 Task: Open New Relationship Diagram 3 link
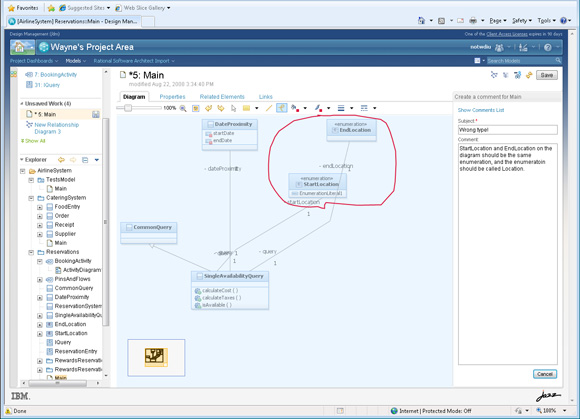point(56,128)
